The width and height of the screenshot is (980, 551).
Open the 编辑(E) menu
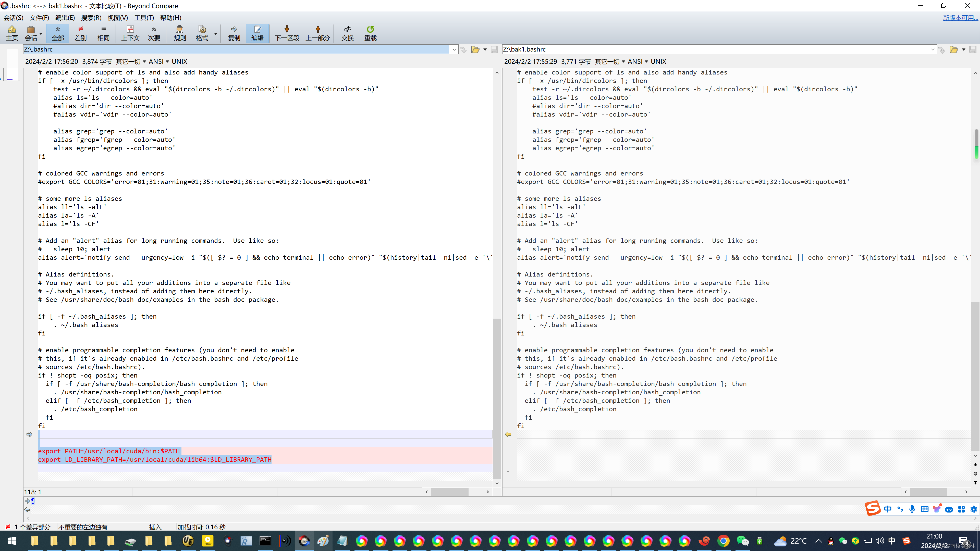[65, 18]
